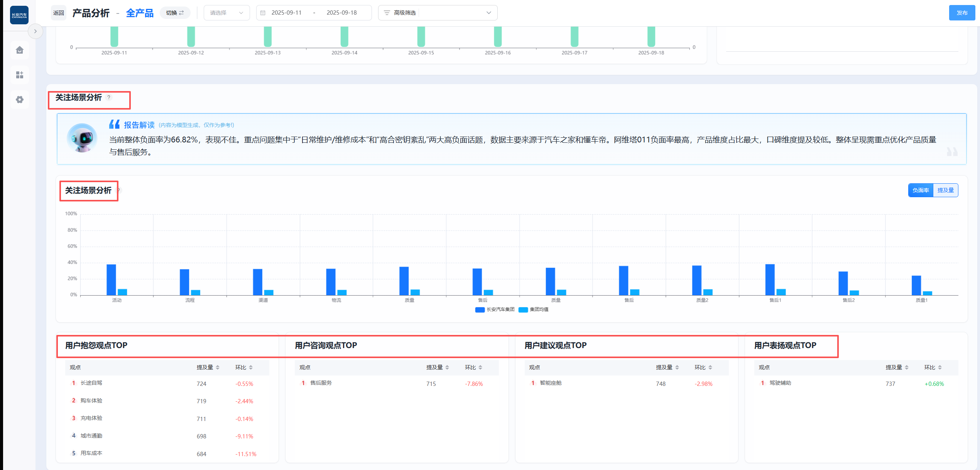
Task: Click help icon beside 关注场景分析 section title
Action: [109, 97]
